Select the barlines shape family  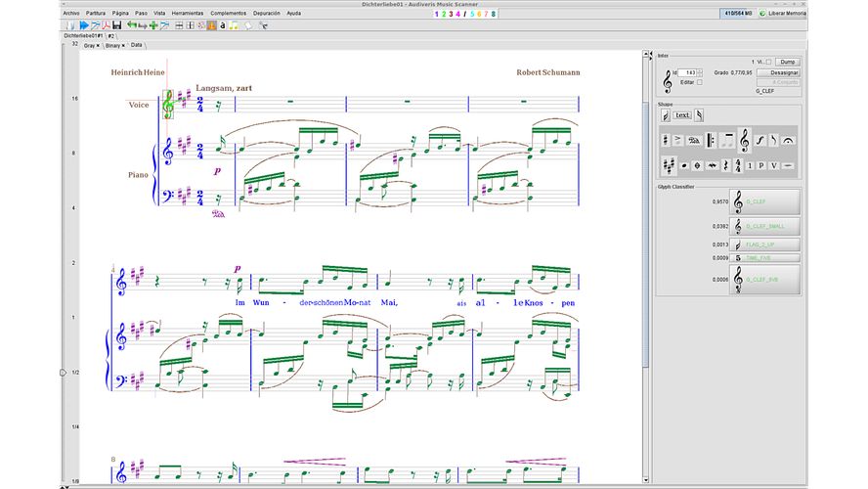coord(711,140)
